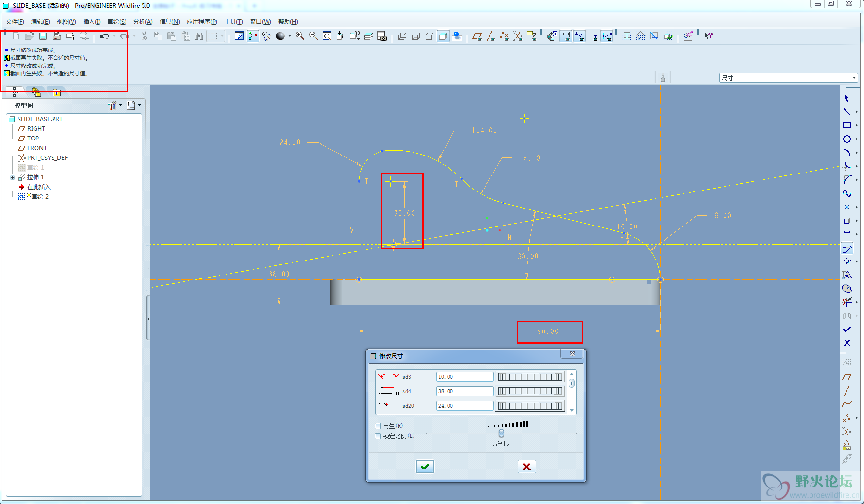The width and height of the screenshot is (864, 504).
Task: Open the 编辑(E) menu
Action: tap(40, 22)
